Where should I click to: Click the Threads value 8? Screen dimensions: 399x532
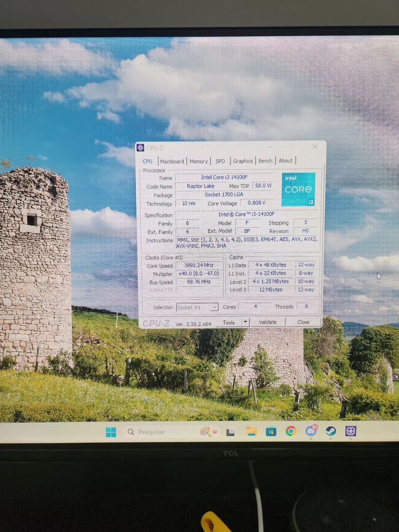(x=306, y=306)
